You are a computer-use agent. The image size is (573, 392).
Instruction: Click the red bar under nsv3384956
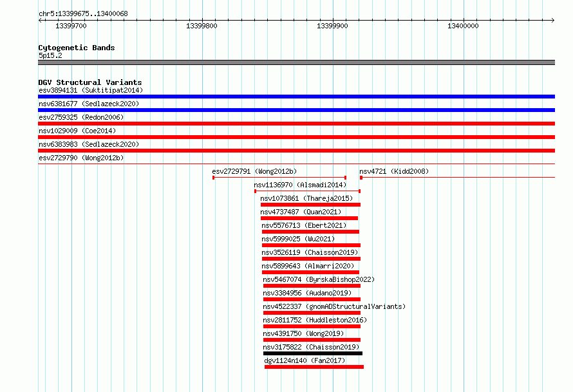point(312,299)
